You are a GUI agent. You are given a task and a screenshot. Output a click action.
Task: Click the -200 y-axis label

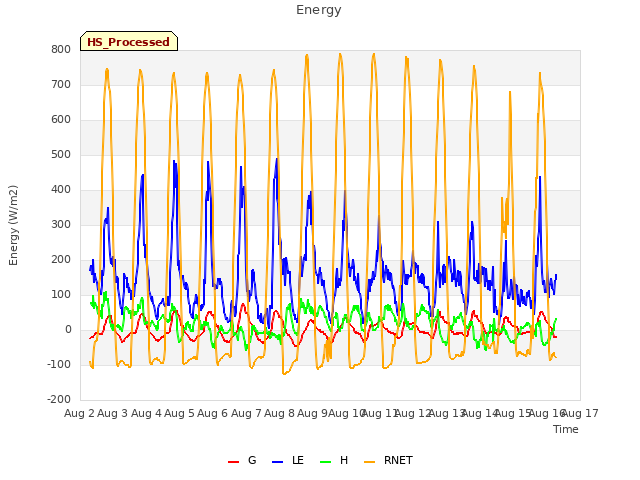coord(59,400)
